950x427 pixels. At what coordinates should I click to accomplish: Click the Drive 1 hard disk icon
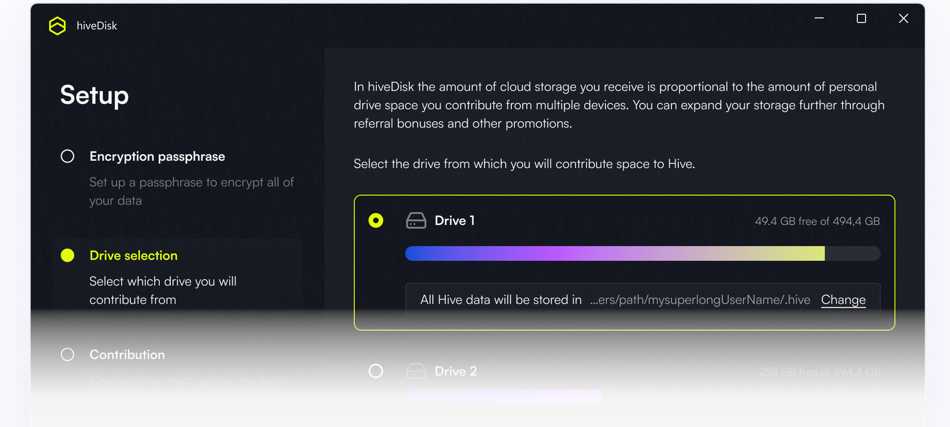[416, 221]
